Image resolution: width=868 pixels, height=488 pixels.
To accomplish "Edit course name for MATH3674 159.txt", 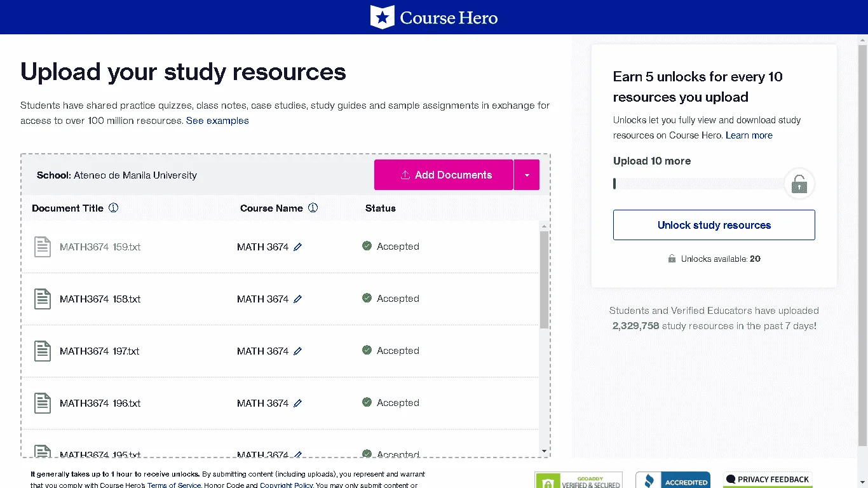I will click(298, 247).
